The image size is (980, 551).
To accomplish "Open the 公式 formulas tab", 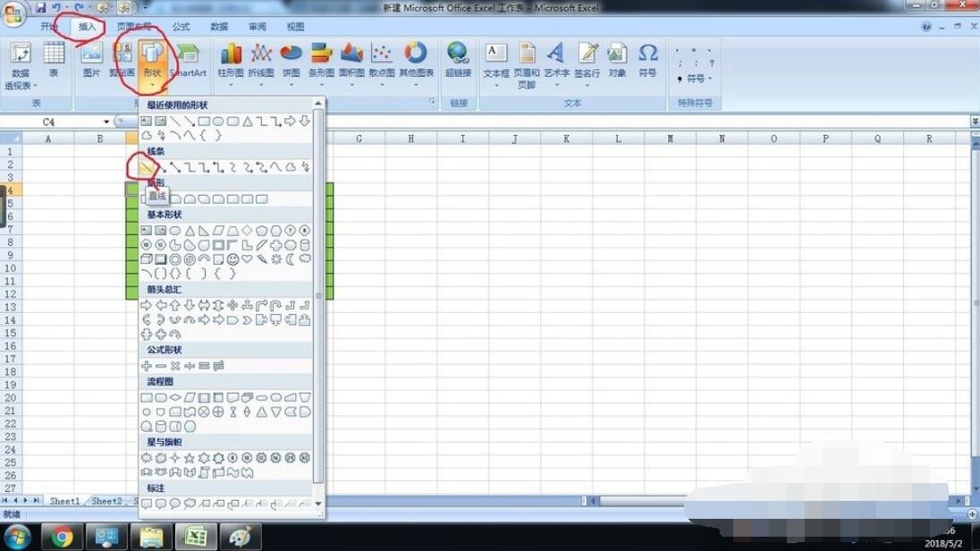I will [181, 27].
